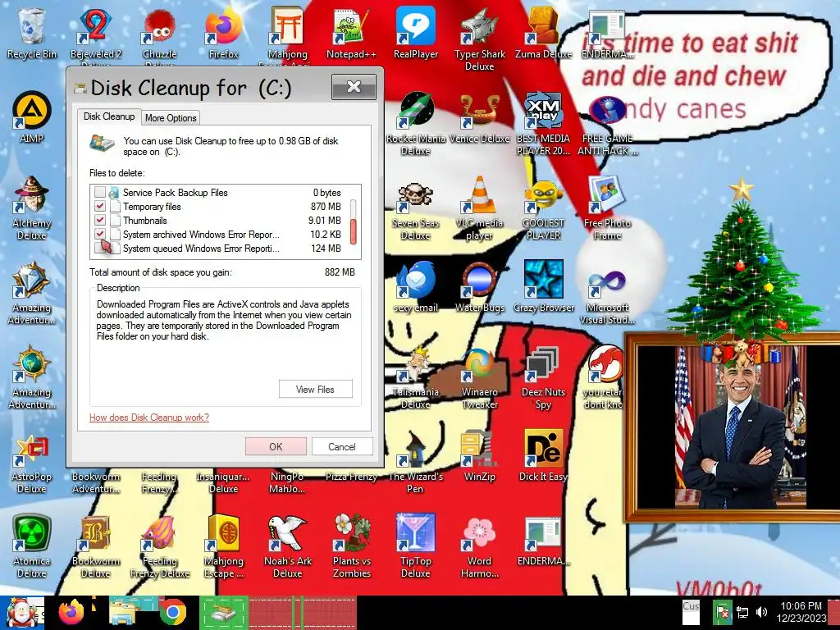
Task: Select the 870 MB Temporary files size
Action: click(x=326, y=206)
